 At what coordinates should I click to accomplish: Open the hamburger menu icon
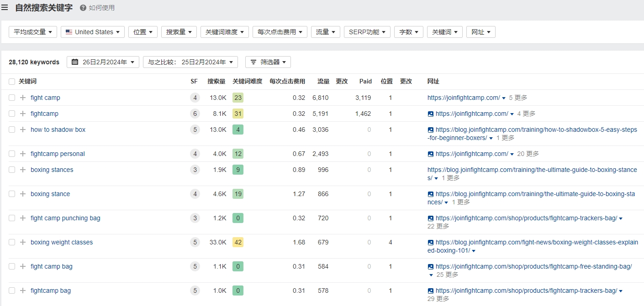click(x=5, y=7)
